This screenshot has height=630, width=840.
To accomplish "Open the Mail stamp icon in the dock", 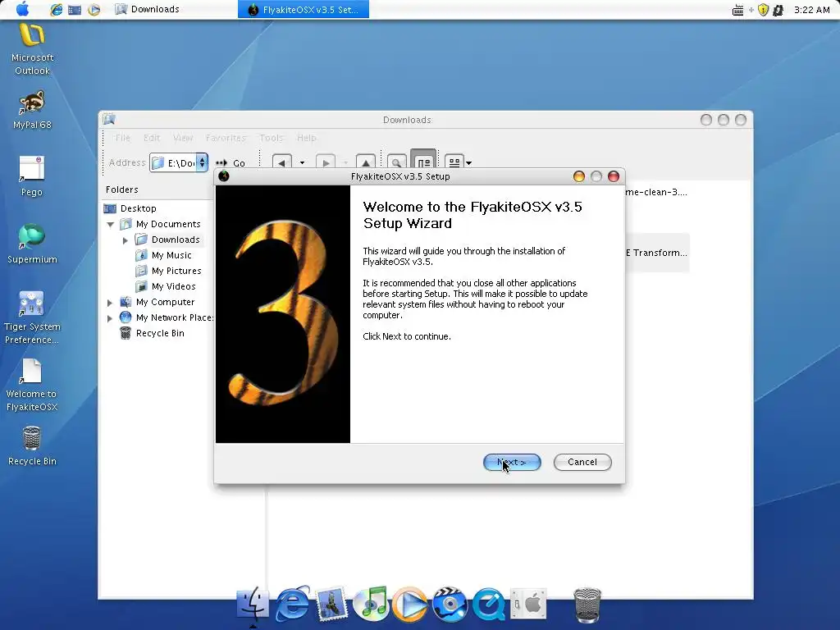I will pos(331,603).
